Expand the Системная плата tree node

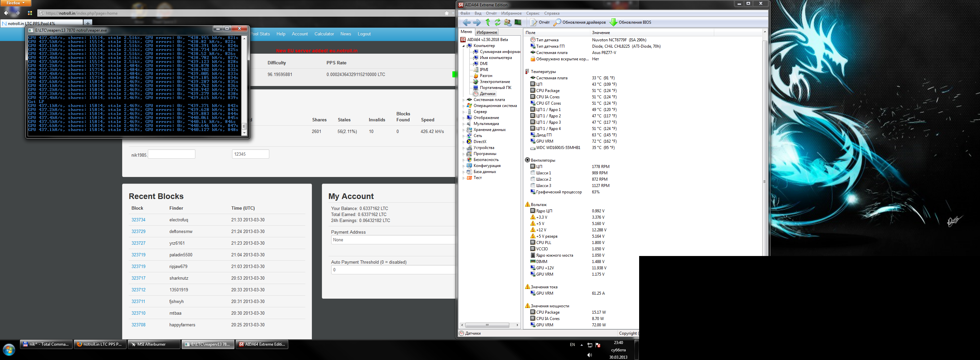tap(463, 100)
